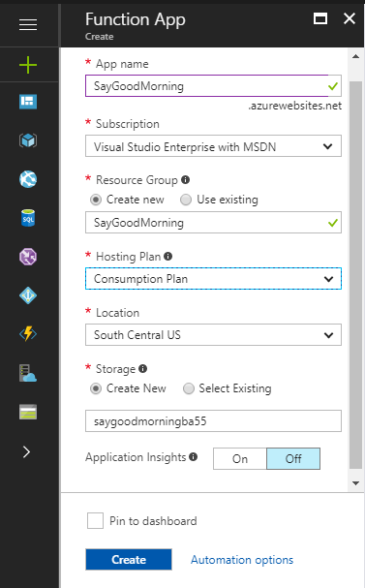Screen dimensions: 365x588
Task: Open the Function Apps lightning bolt icon
Action: pyautogui.click(x=28, y=334)
